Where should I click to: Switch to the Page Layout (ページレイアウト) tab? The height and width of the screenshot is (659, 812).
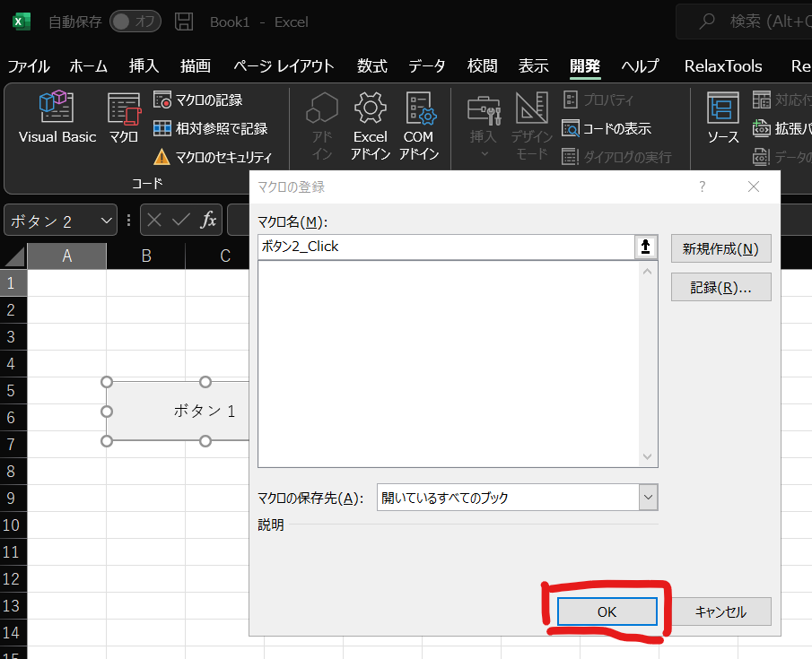coord(284,65)
